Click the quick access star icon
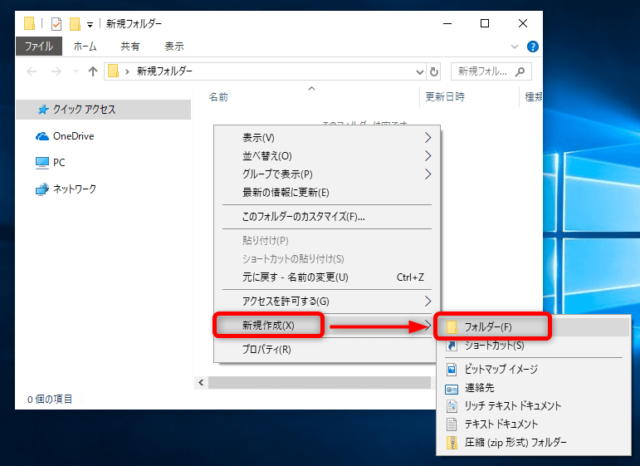Image resolution: width=640 pixels, height=466 pixels. (x=43, y=109)
